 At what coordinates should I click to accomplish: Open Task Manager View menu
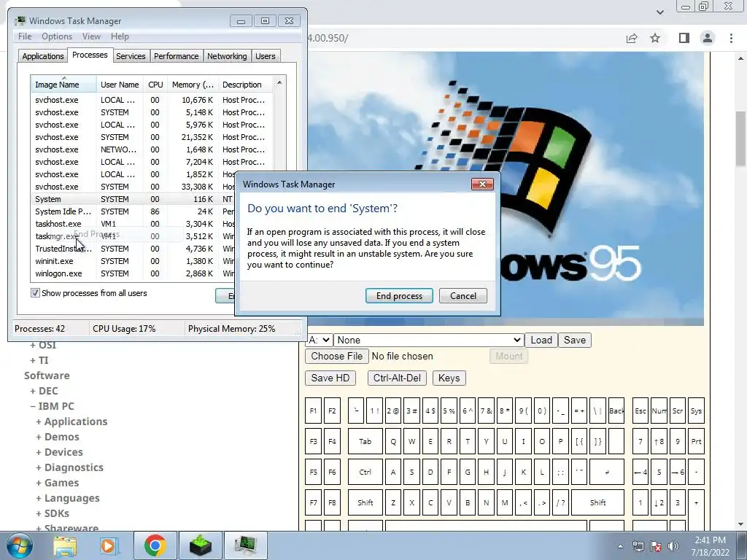[x=91, y=36]
